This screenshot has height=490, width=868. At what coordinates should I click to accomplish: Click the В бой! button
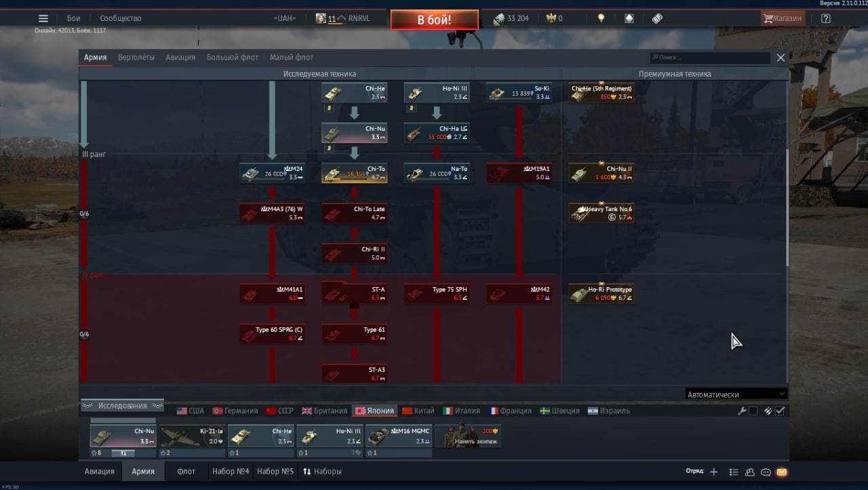(434, 20)
